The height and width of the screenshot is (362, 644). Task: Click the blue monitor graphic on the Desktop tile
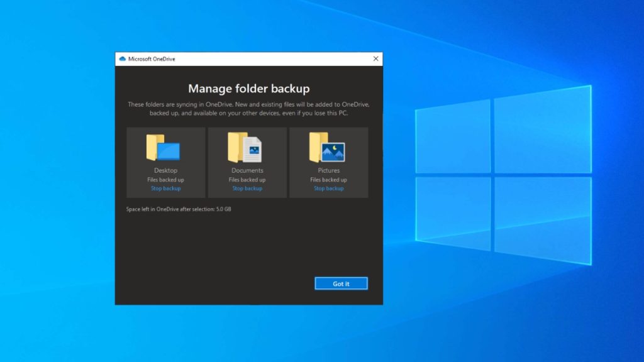[170, 151]
